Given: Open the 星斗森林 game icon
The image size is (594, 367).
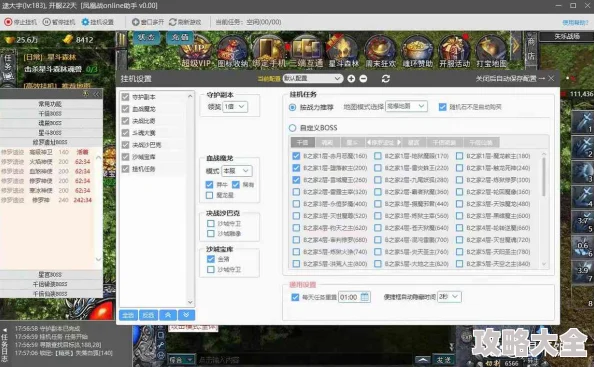Looking at the screenshot, I should coord(343,51).
